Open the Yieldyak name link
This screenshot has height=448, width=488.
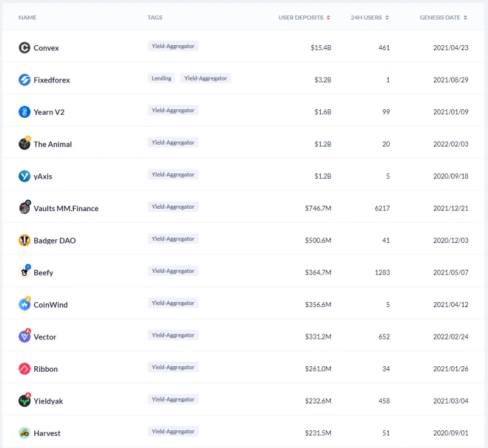[48, 400]
